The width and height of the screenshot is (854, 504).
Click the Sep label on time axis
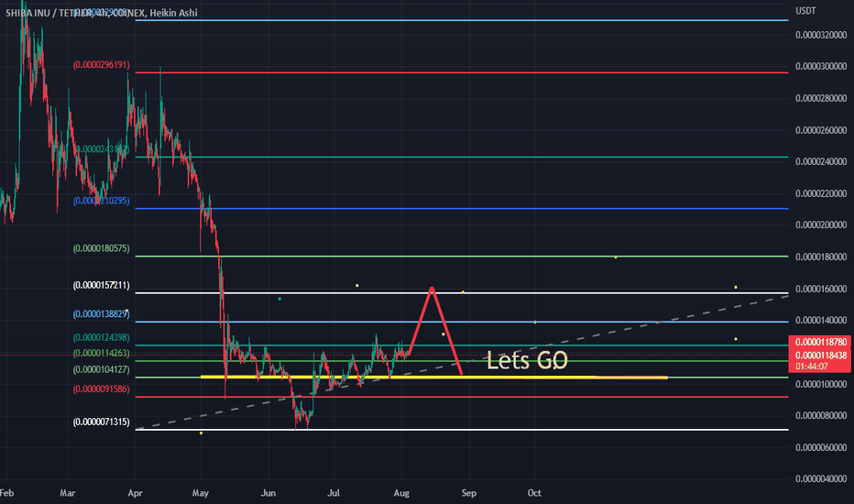coord(469,493)
